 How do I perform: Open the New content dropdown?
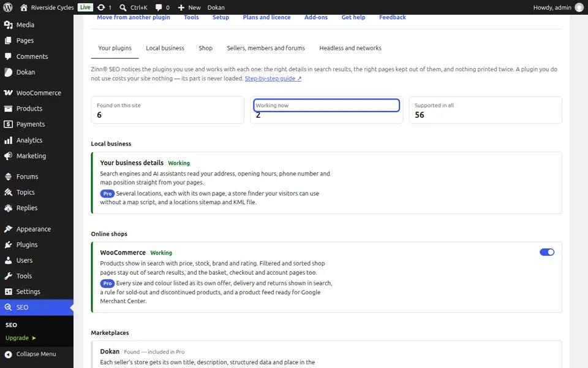[x=189, y=7]
